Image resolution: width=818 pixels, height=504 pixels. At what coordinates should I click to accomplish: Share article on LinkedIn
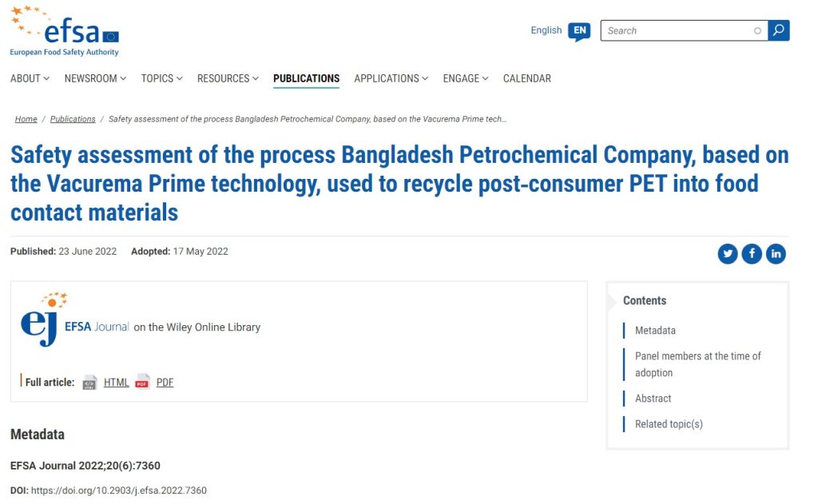pyautogui.click(x=776, y=254)
